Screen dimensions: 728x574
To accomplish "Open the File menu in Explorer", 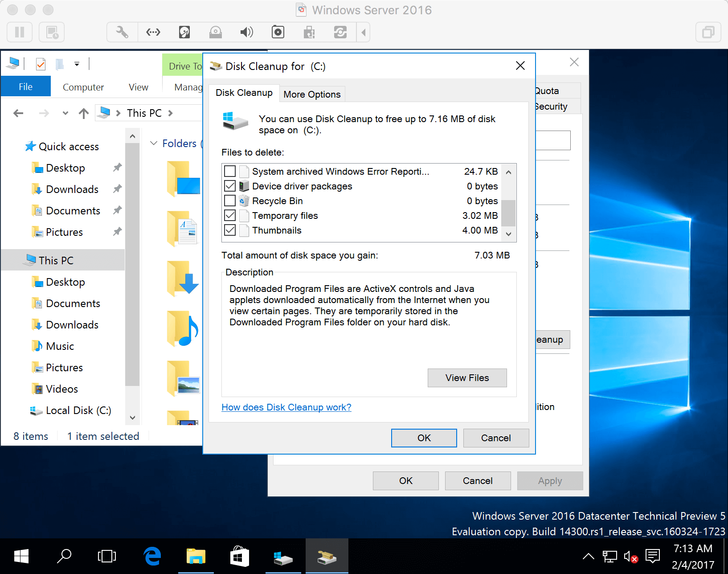I will click(25, 86).
